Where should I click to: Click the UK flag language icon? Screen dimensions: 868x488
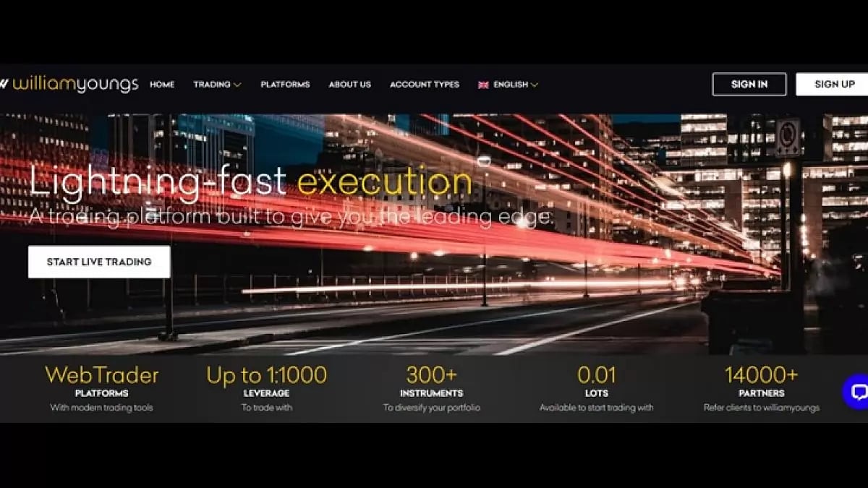click(x=483, y=85)
